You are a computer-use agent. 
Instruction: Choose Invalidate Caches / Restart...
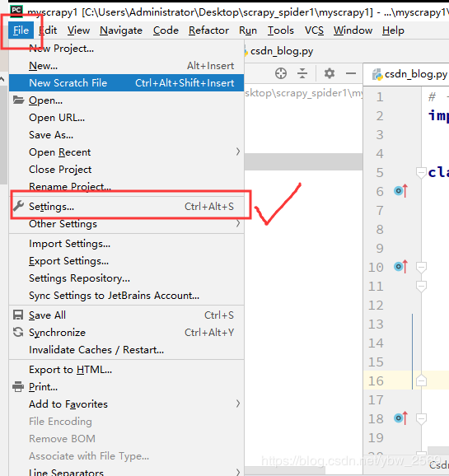click(126, 350)
